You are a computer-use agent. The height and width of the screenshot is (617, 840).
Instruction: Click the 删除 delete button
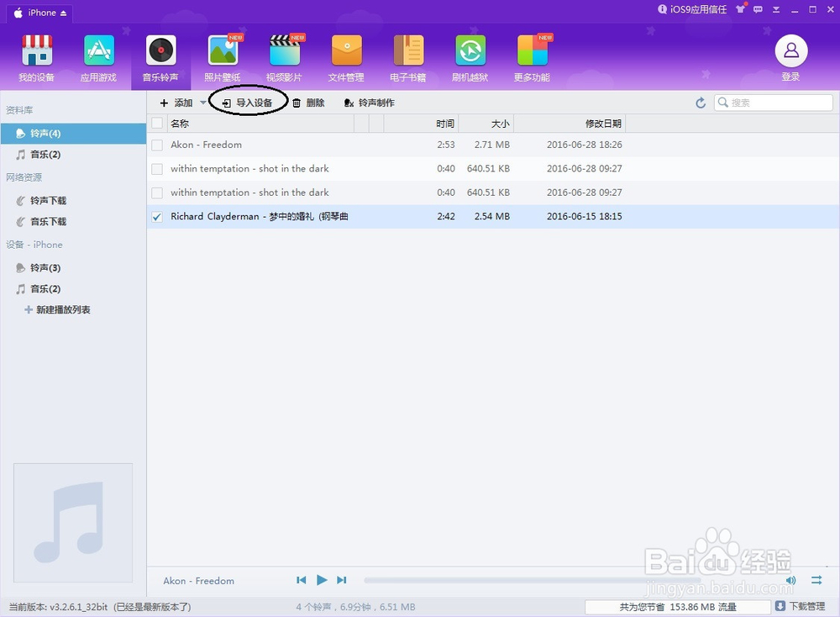(x=308, y=103)
